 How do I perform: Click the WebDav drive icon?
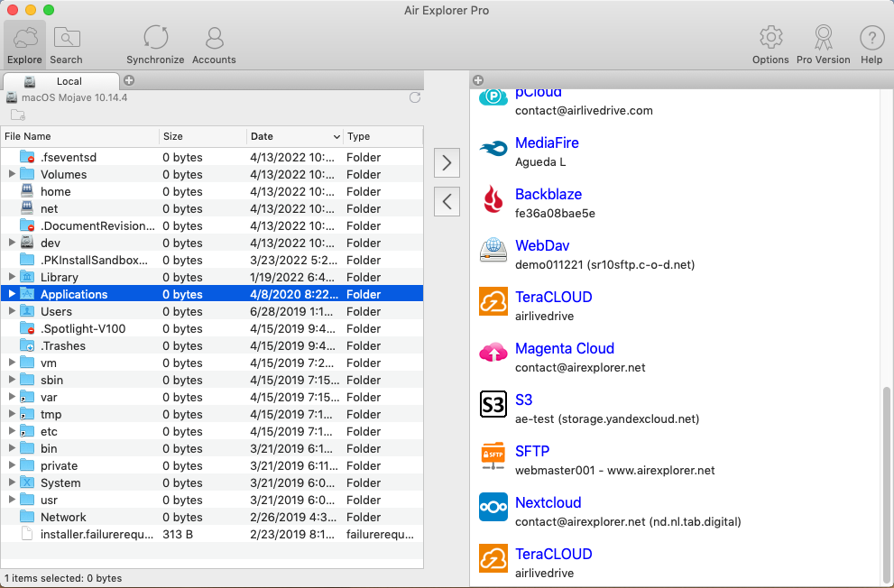pos(493,250)
